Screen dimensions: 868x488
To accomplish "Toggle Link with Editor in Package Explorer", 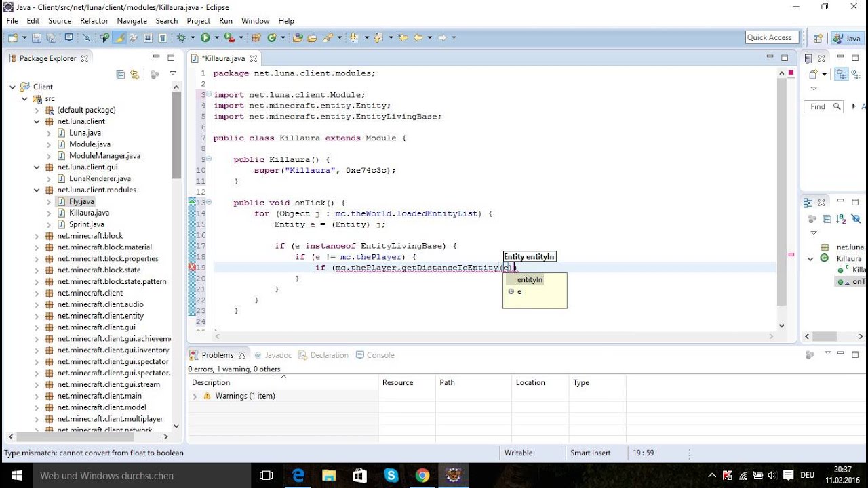I will click(x=135, y=75).
